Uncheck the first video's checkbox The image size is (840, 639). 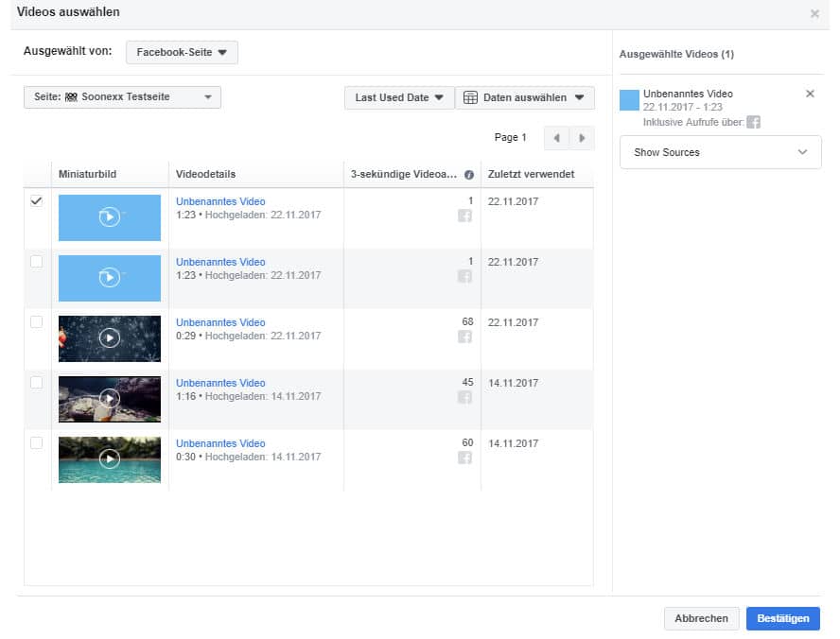click(37, 201)
